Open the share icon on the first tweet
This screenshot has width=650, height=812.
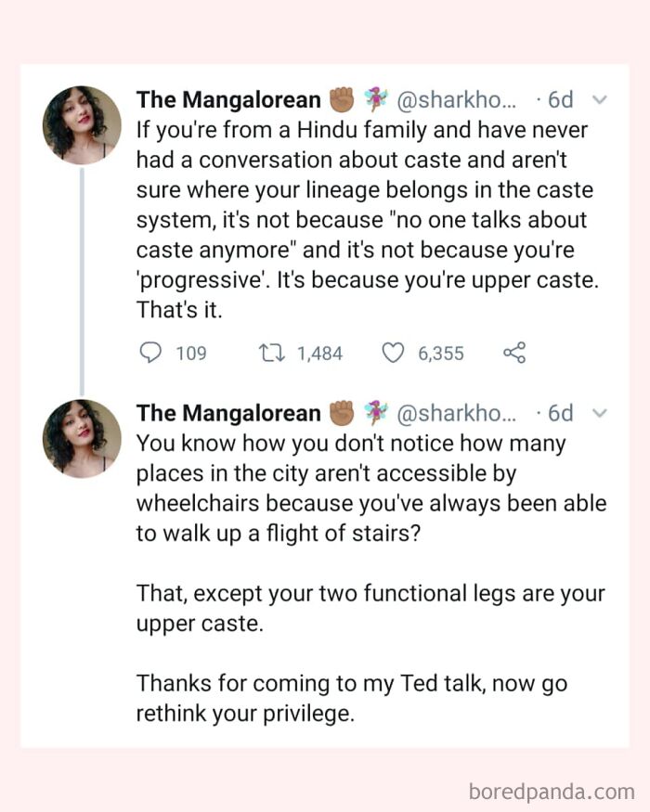tap(515, 353)
